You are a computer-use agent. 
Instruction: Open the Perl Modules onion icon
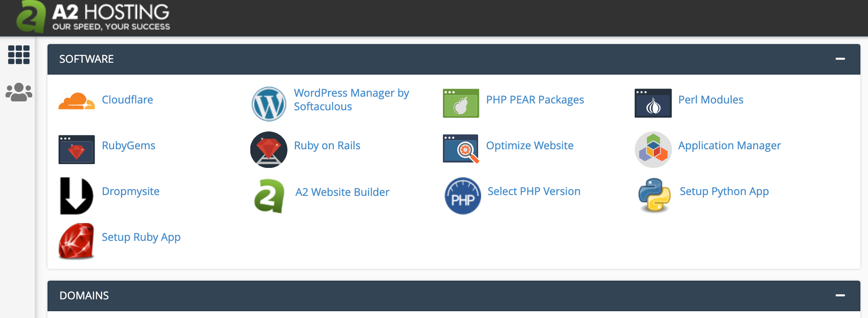653,103
